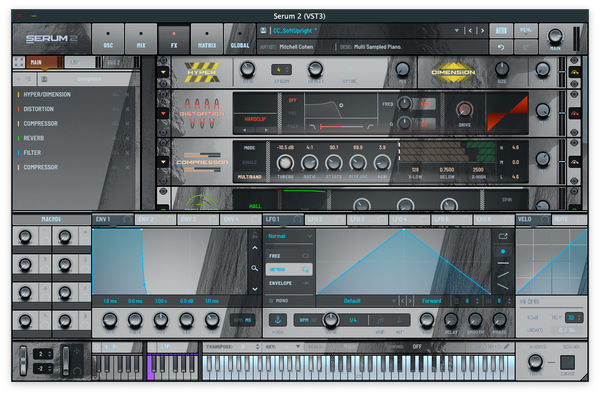
Task: Toggle the Compressor module eye icon
Action: pos(163,142)
